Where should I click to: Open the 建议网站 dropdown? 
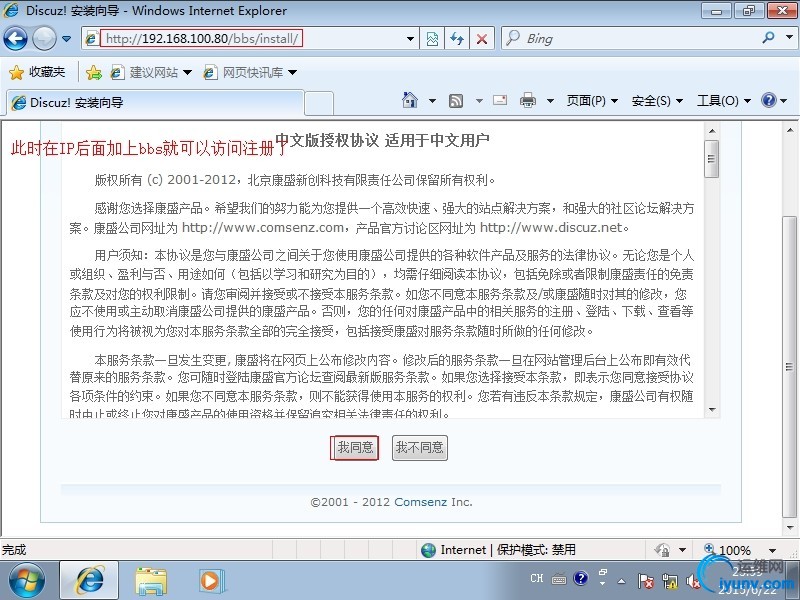[152, 72]
